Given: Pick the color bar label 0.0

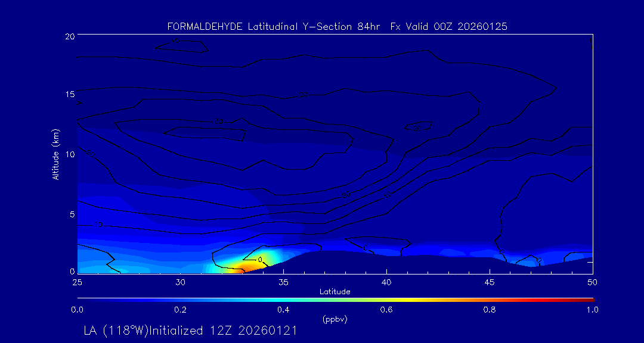Looking at the screenshot, I should (x=77, y=310).
